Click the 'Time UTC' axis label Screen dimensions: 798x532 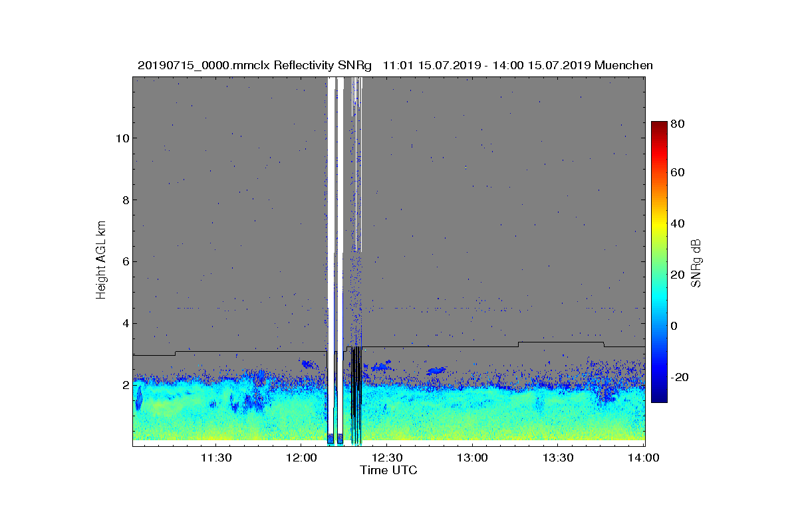coord(389,470)
